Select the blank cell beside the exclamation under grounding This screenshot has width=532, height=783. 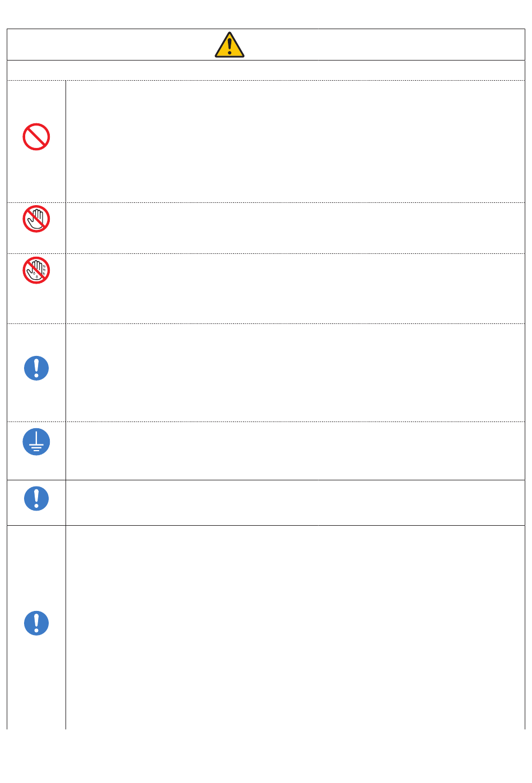point(295,503)
